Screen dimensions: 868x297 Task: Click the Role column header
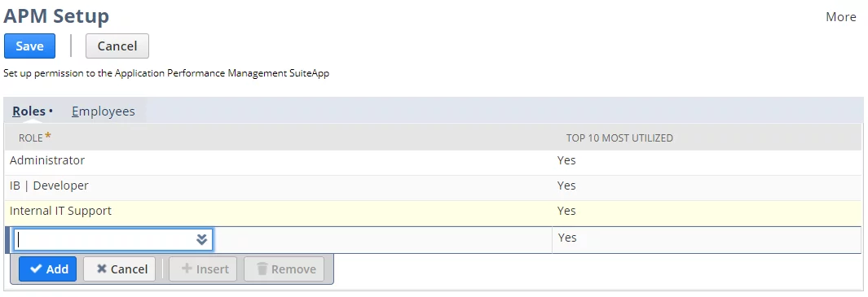click(31, 138)
